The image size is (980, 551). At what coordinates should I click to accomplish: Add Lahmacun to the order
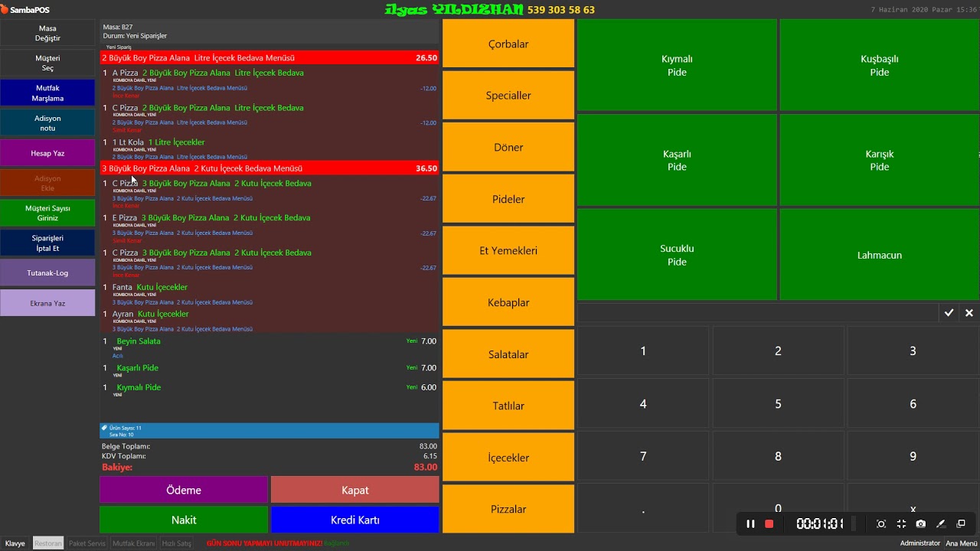pyautogui.click(x=879, y=255)
